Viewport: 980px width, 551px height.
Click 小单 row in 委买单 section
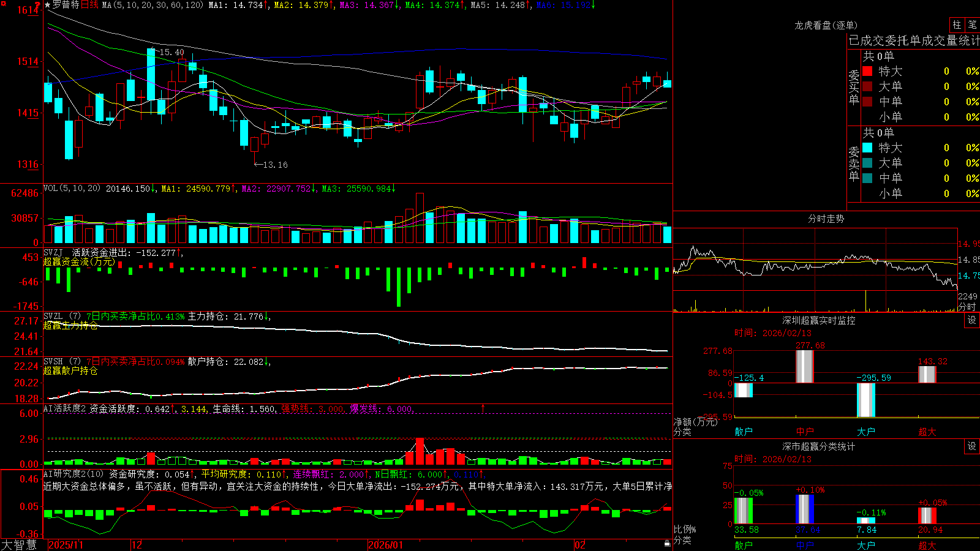(921, 117)
